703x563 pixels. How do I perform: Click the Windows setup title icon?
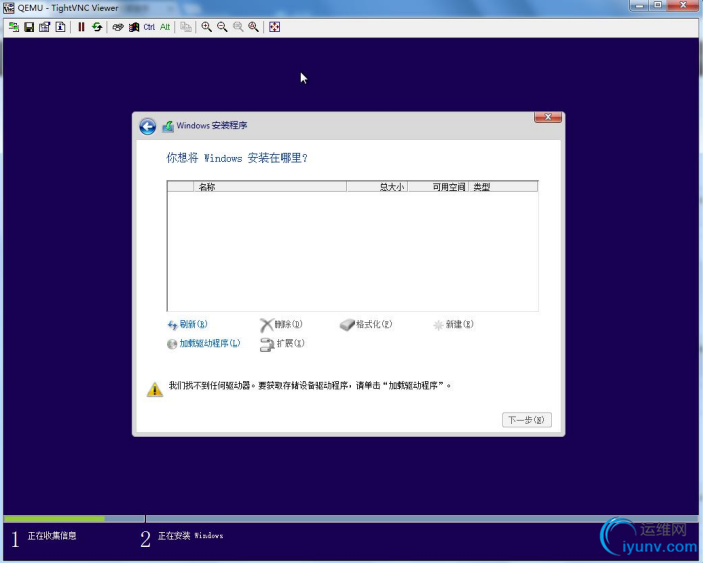(168, 126)
